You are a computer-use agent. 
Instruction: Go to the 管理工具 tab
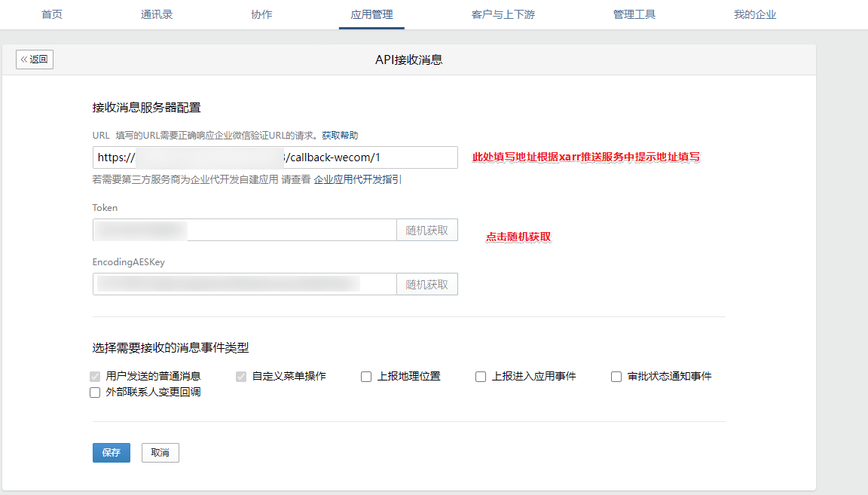coord(634,14)
